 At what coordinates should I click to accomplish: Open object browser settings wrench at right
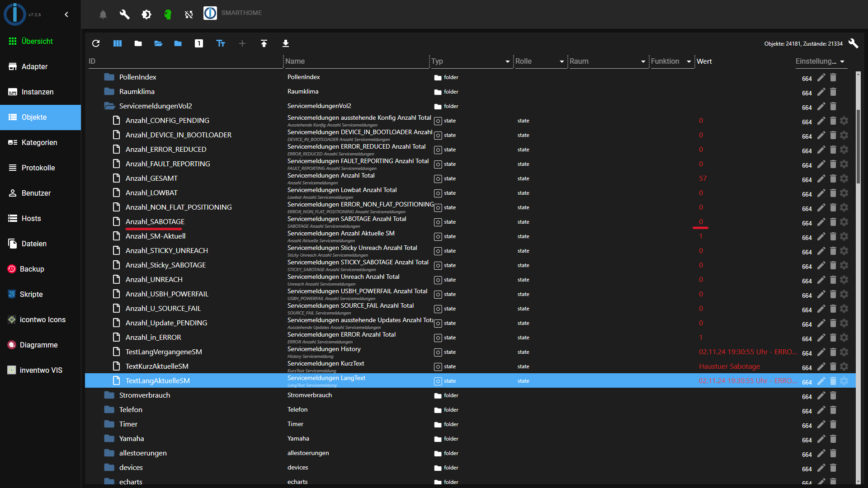(x=854, y=43)
